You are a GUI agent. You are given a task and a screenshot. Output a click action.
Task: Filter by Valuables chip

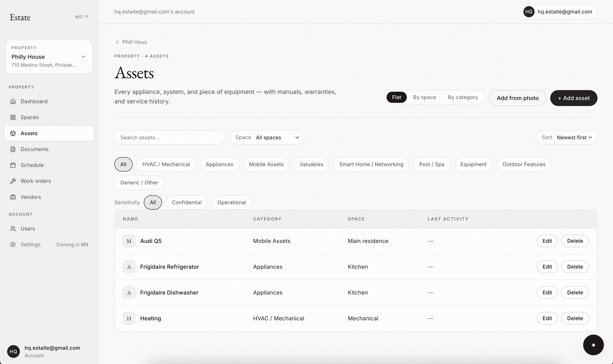pos(311,164)
